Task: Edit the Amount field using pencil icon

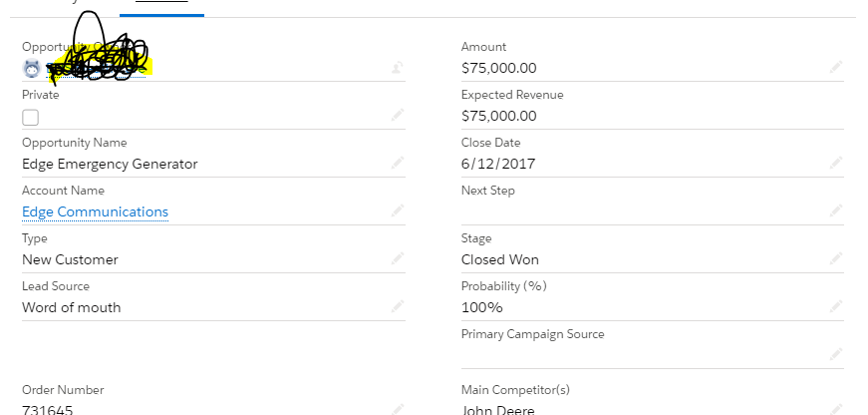Action: click(x=837, y=67)
